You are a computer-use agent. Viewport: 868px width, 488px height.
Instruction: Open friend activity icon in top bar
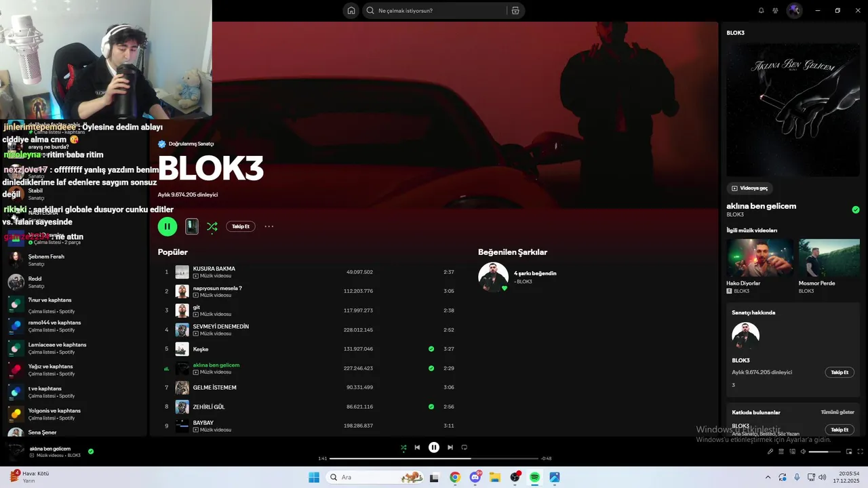pos(775,11)
